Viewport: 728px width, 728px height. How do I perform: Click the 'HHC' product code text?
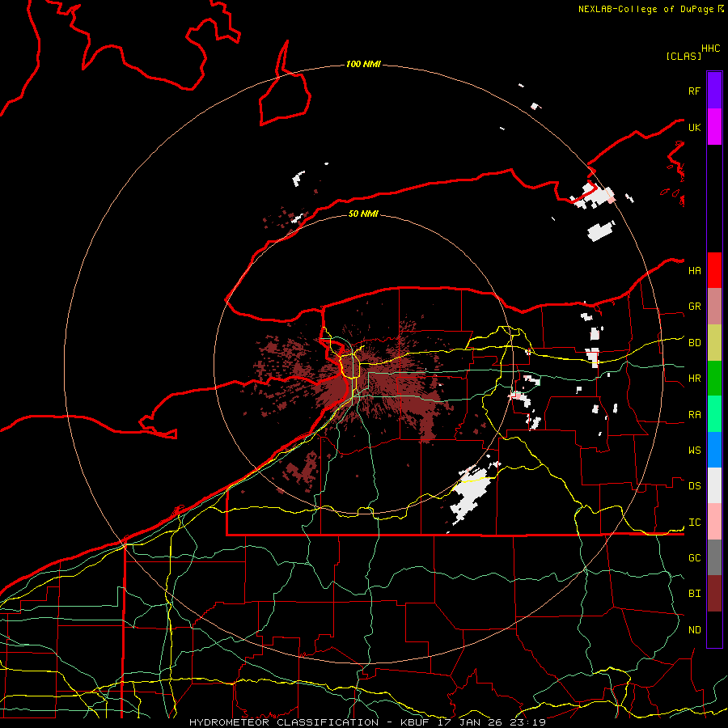point(710,49)
